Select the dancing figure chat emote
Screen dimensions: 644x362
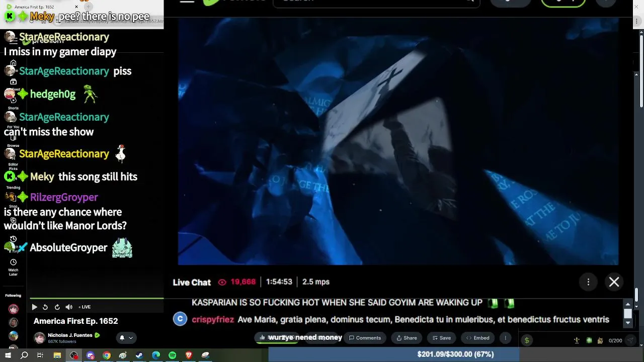[577, 340]
